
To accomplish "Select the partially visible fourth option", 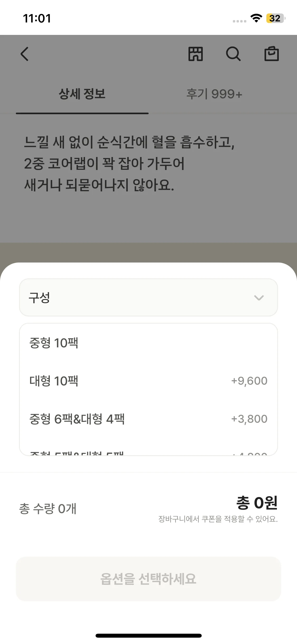I will (77, 453).
